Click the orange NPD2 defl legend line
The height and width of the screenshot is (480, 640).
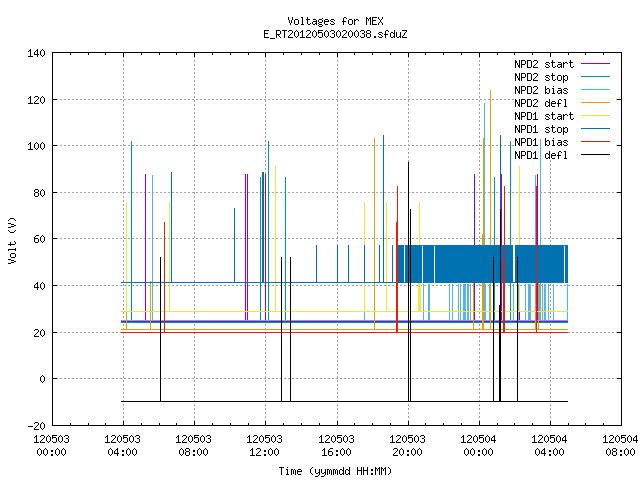596,102
